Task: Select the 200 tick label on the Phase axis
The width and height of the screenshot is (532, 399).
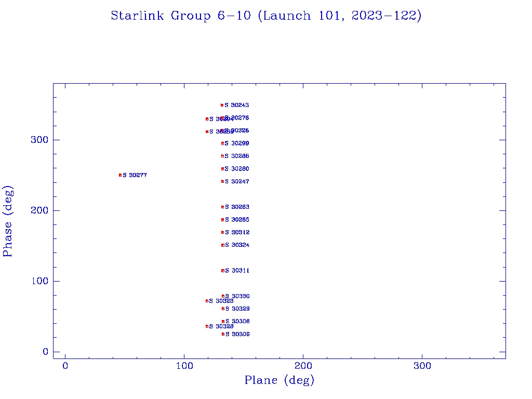Action: pyautogui.click(x=39, y=210)
